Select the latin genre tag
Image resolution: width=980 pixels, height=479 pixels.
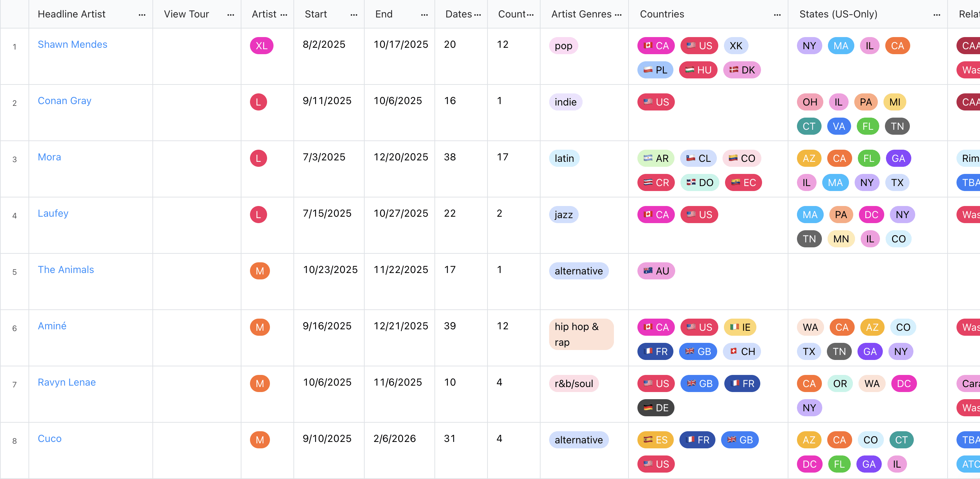[564, 158]
